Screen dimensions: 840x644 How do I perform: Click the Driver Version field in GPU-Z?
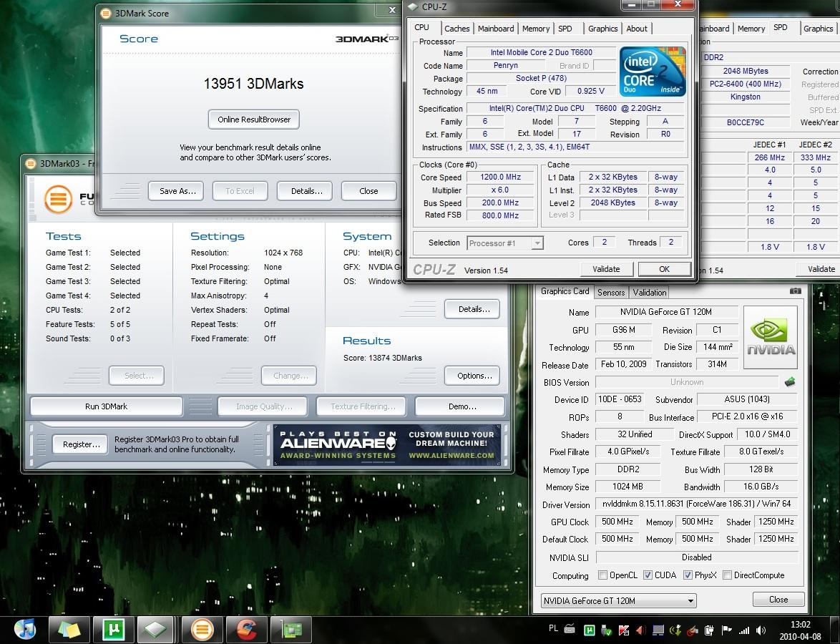coord(696,504)
